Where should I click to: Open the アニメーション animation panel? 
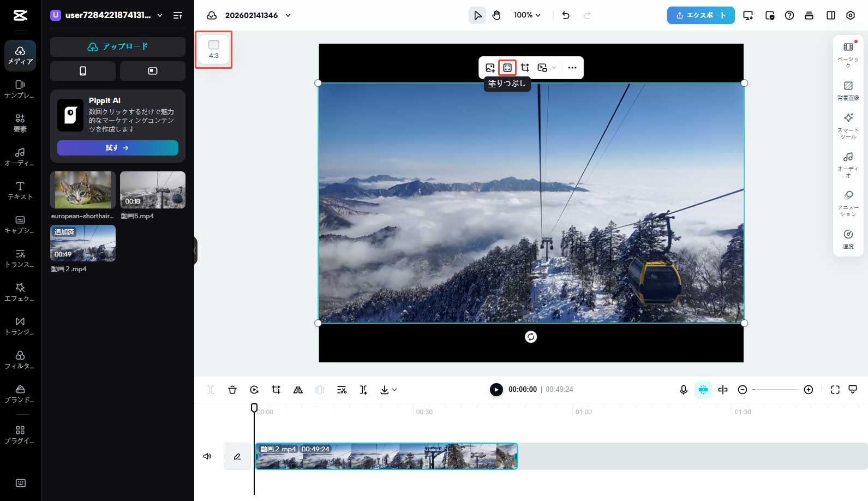point(848,204)
